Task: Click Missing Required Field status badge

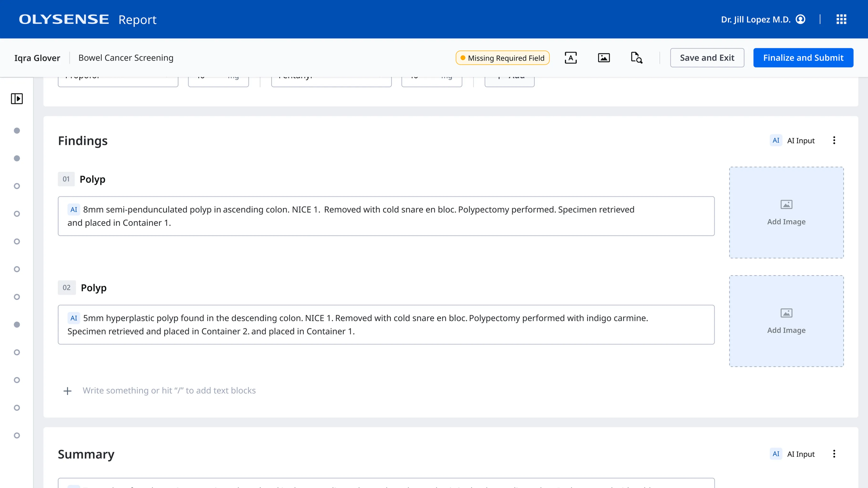Action: 502,58
